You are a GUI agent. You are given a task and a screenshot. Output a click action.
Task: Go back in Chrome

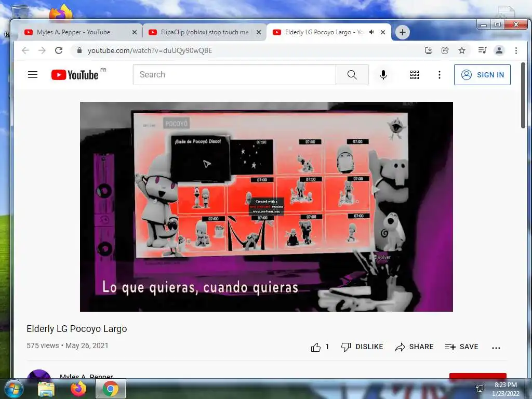[25, 50]
